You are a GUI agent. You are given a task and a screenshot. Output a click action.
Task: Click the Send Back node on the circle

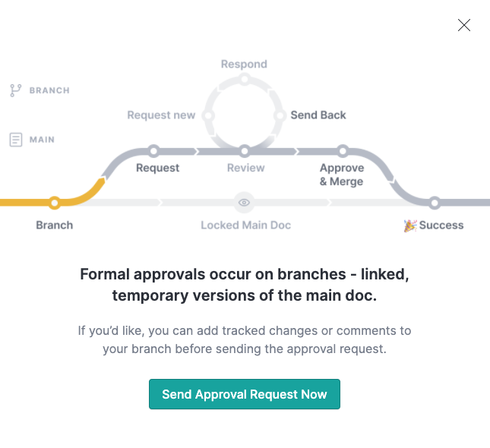pyautogui.click(x=280, y=115)
